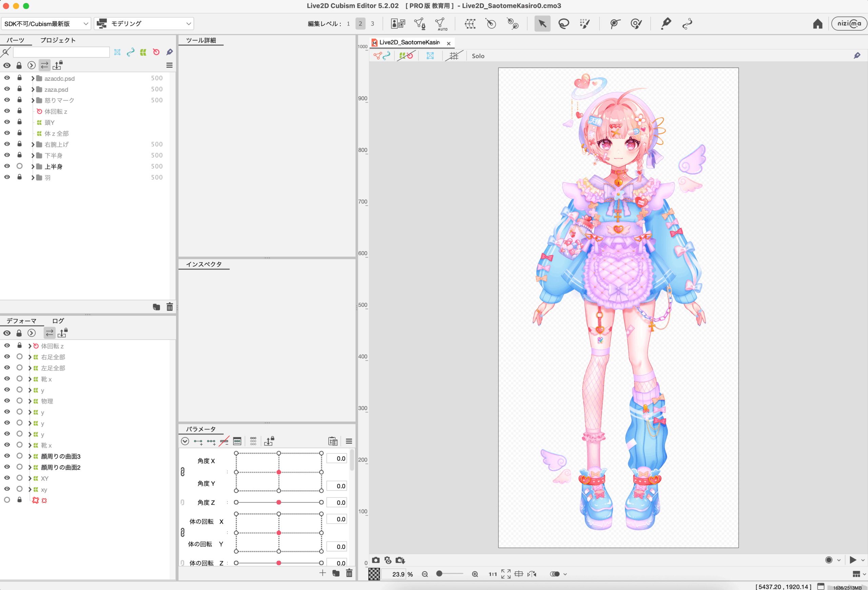Click the canvas zoom slider
This screenshot has width=868, height=590.
point(450,574)
